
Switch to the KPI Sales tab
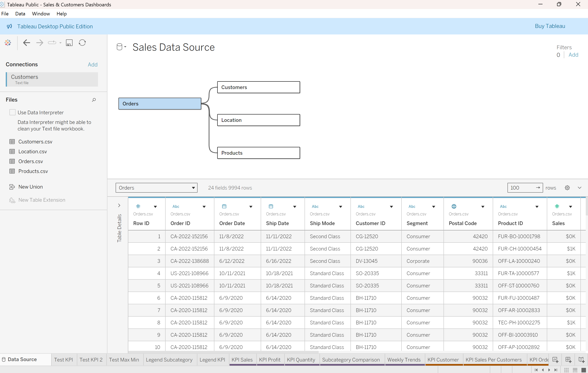(x=242, y=359)
